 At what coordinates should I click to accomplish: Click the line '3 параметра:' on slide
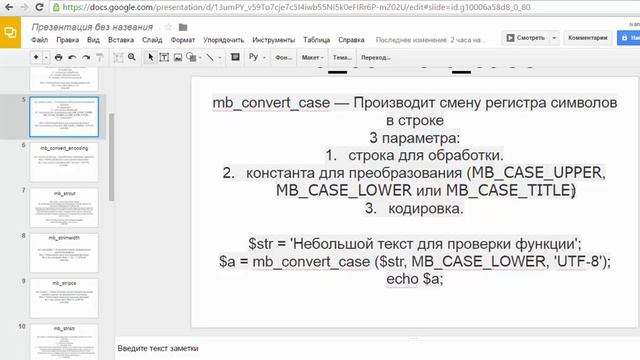point(414,138)
